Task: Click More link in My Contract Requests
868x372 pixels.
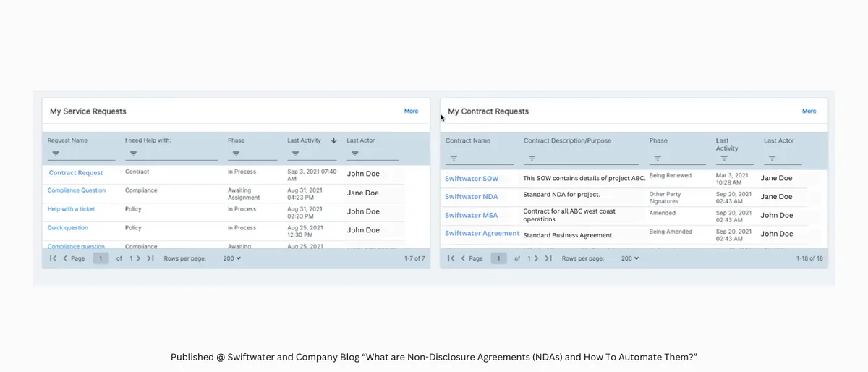Action: (x=809, y=111)
